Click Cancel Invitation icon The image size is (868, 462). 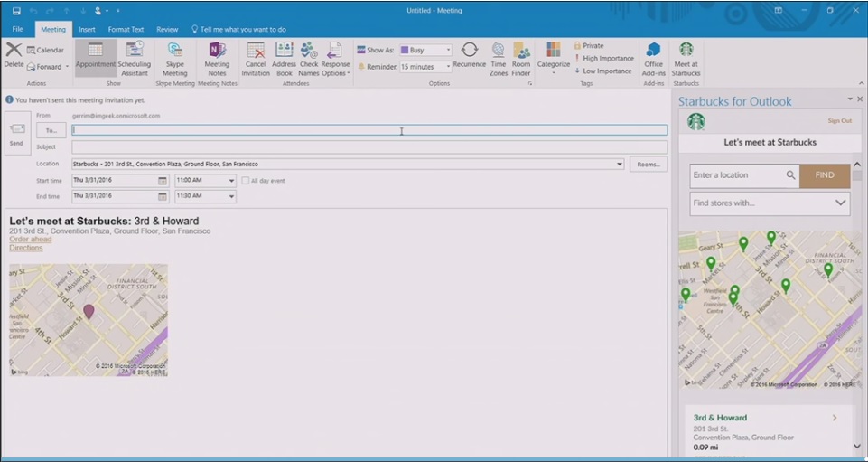(256, 58)
